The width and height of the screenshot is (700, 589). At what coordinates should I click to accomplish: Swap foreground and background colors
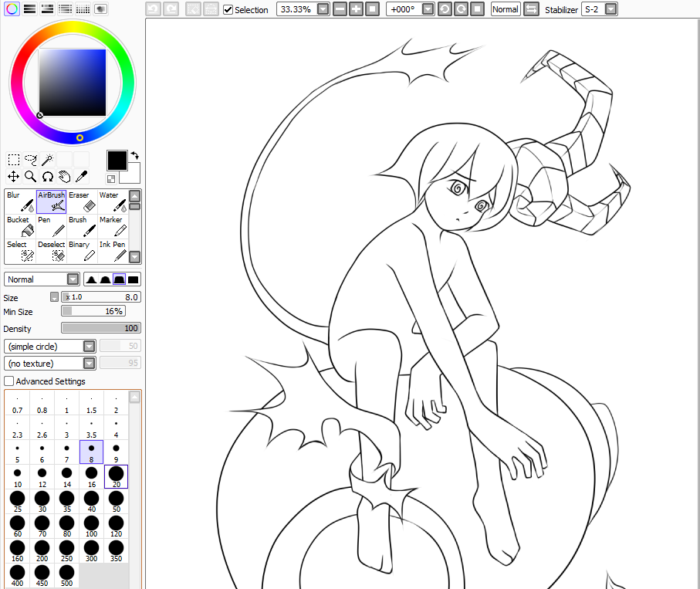(x=134, y=155)
